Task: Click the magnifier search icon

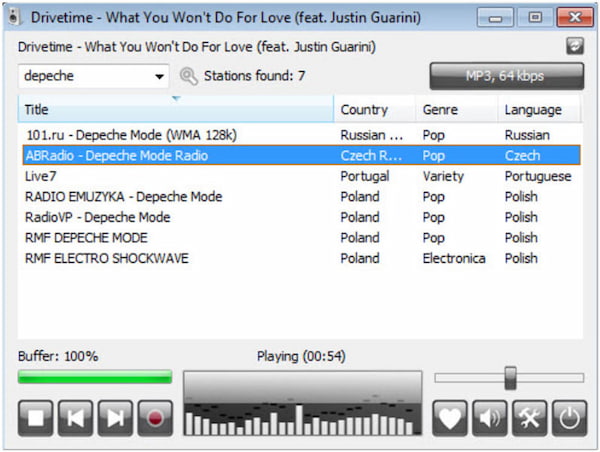Action: 189,76
